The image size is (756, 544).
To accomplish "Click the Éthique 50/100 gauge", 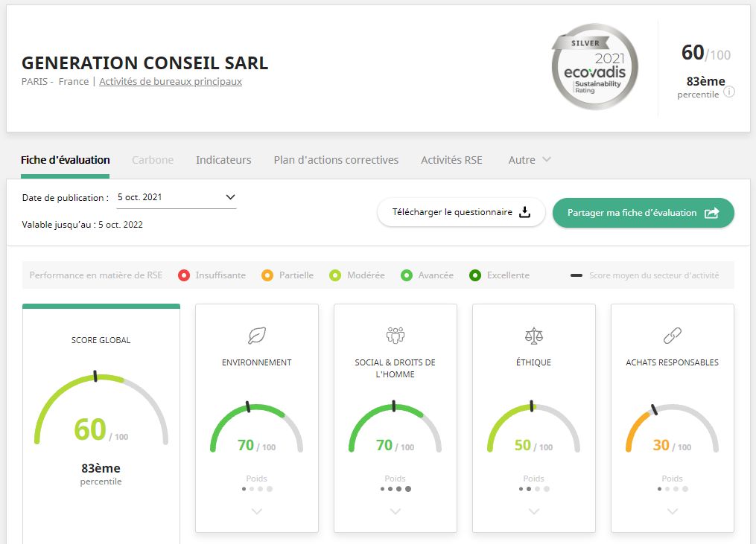I will click(534, 427).
